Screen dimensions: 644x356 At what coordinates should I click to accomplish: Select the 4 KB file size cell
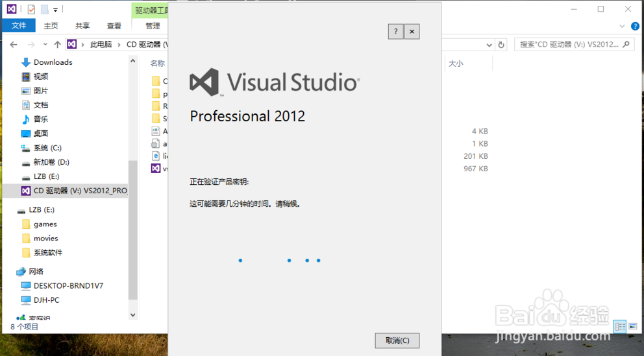(480, 131)
